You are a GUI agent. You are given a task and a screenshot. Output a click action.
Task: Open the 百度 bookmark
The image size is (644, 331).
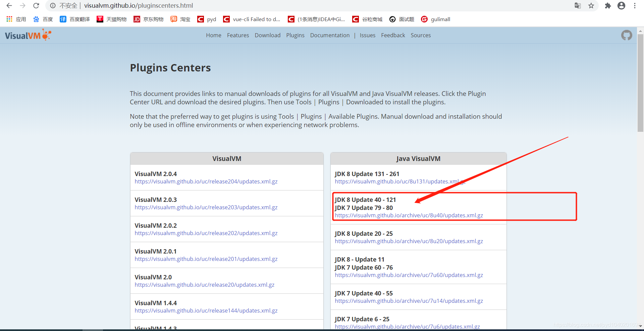(43, 19)
